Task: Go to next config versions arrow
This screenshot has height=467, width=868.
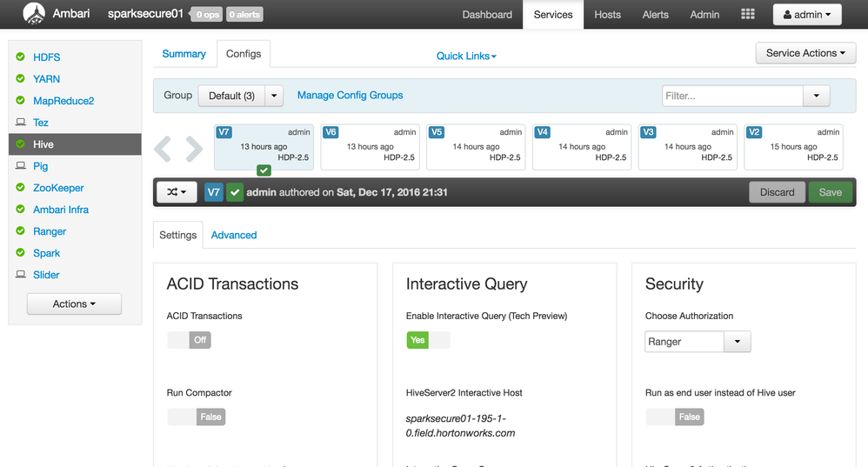Action: (x=194, y=149)
